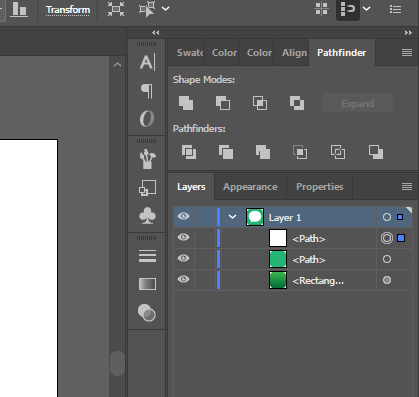Image resolution: width=419 pixels, height=397 pixels.
Task: Click the target circle of green Path
Action: coord(387,259)
